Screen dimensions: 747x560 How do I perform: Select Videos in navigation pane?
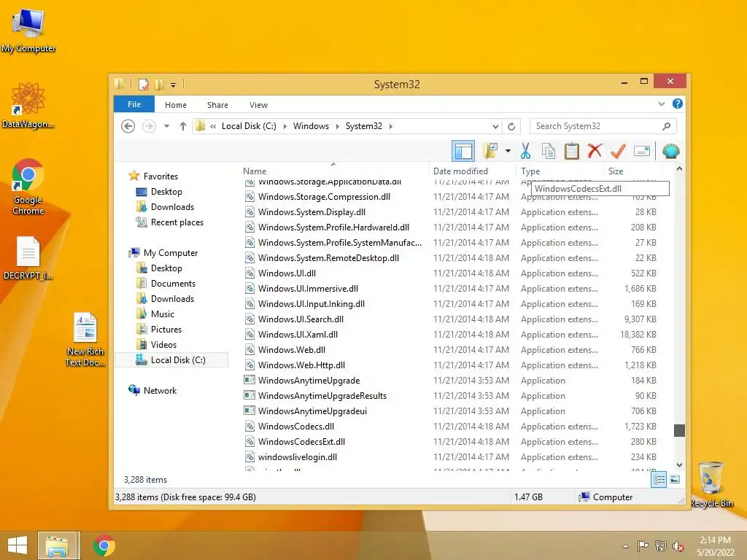[163, 345]
